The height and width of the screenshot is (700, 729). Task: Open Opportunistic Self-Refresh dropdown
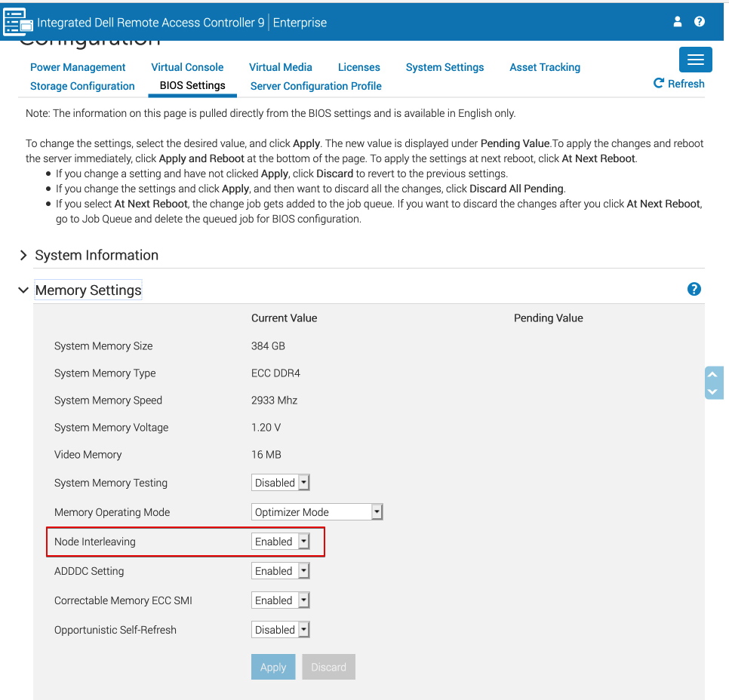(280, 629)
